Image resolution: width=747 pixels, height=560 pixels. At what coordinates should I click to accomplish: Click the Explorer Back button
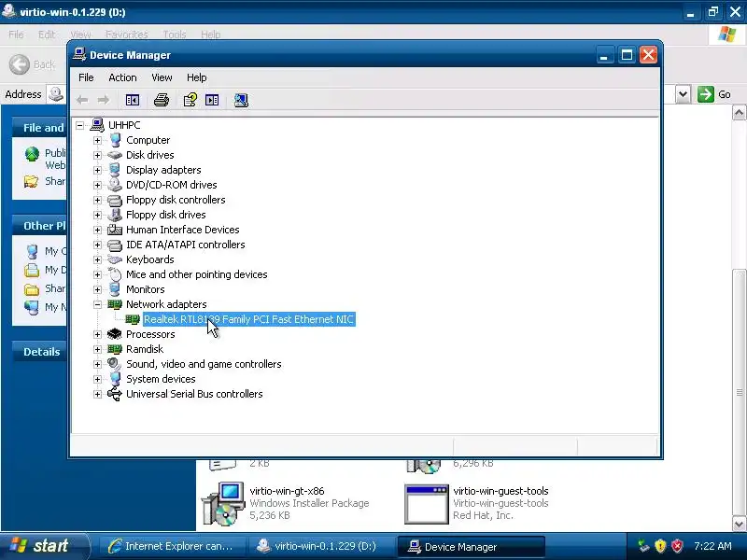coord(33,64)
